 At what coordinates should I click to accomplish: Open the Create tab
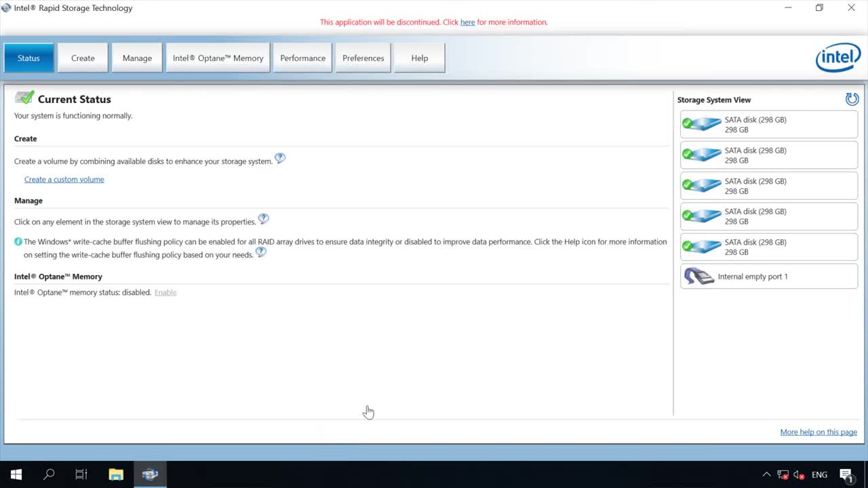point(83,58)
